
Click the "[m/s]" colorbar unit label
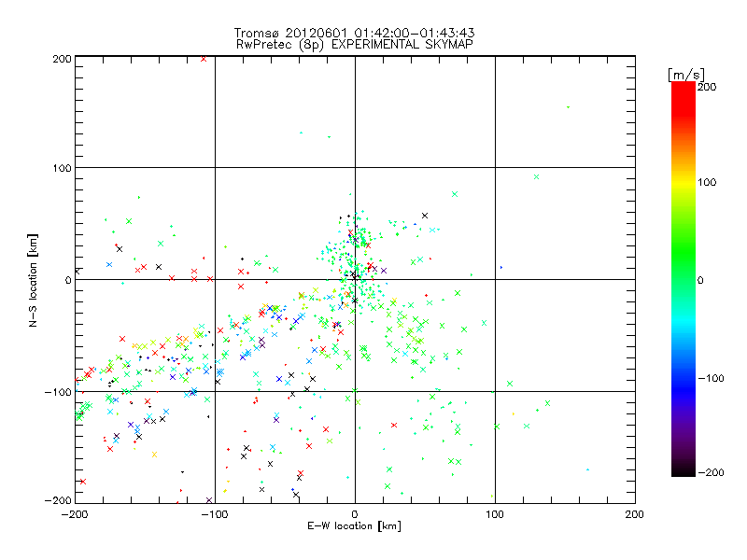686,75
